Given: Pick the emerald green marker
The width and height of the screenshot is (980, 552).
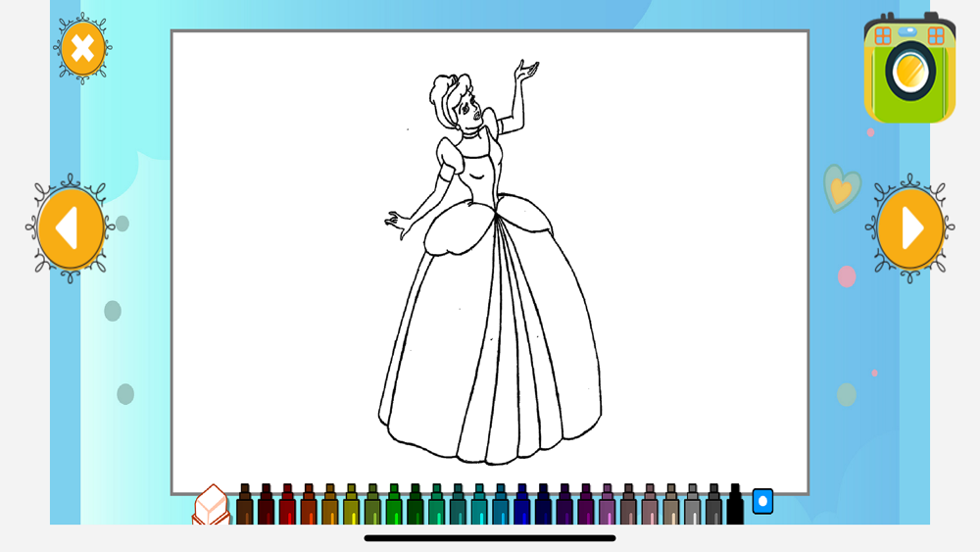Looking at the screenshot, I should click(436, 504).
